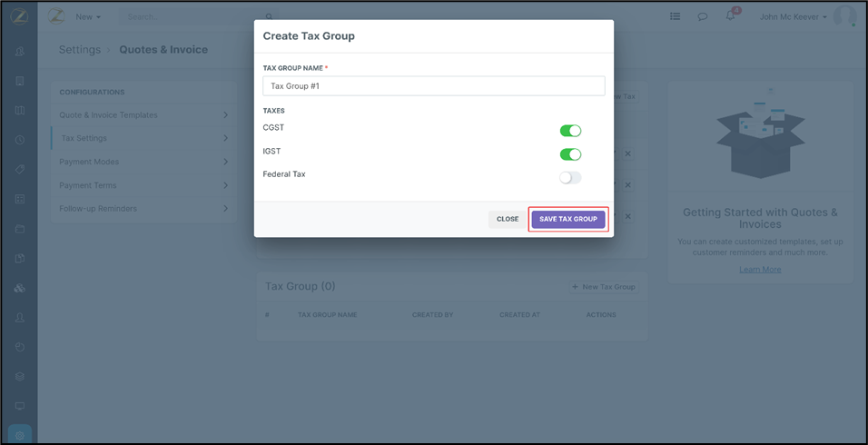Expand Quote & Invoice Templates section
The height and width of the screenshot is (445, 868).
143,115
